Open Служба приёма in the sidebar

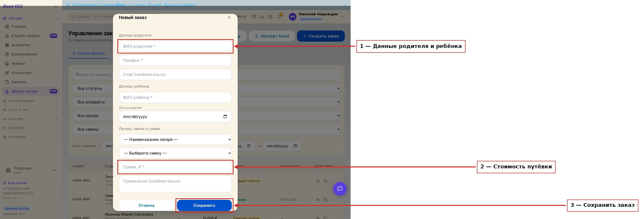tap(31, 36)
